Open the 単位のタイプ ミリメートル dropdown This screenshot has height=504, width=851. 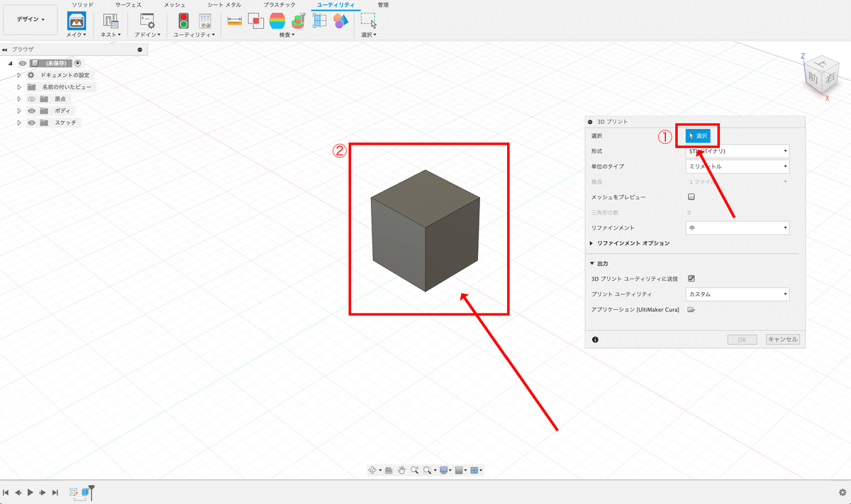(738, 167)
